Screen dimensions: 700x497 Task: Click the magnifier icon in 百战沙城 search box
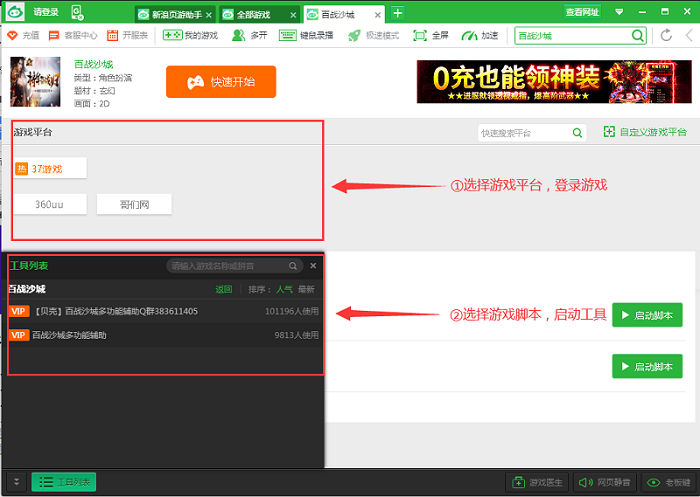tap(638, 35)
